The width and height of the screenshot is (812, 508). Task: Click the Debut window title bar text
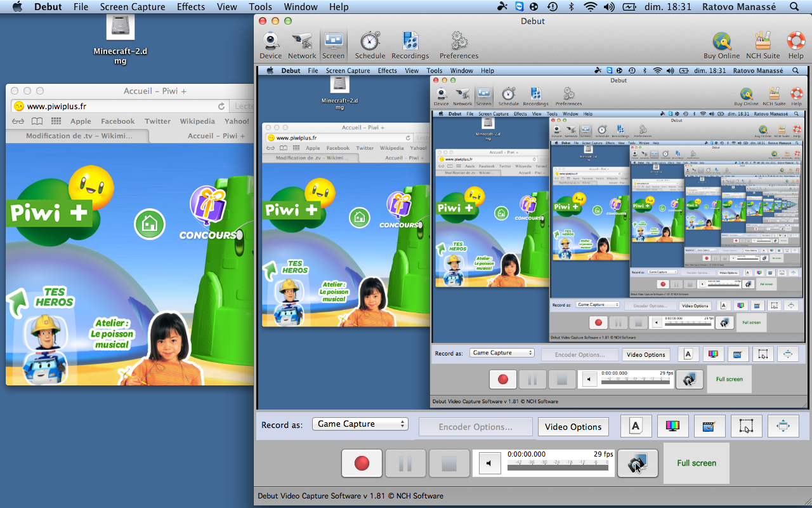532,21
